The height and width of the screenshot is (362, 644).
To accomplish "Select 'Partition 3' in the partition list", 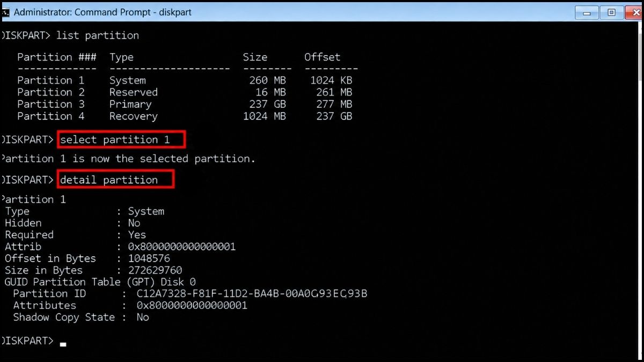I will pyautogui.click(x=51, y=104).
